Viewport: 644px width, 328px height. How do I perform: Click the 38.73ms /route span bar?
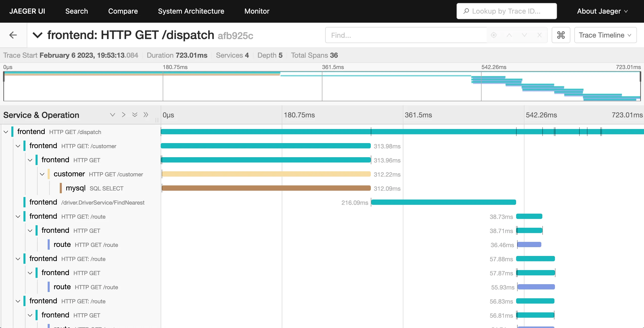point(529,216)
